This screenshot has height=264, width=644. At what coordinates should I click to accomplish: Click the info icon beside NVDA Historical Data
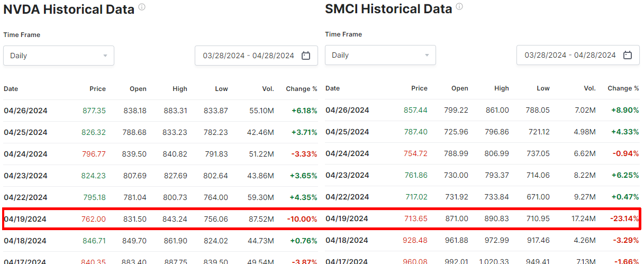click(142, 7)
